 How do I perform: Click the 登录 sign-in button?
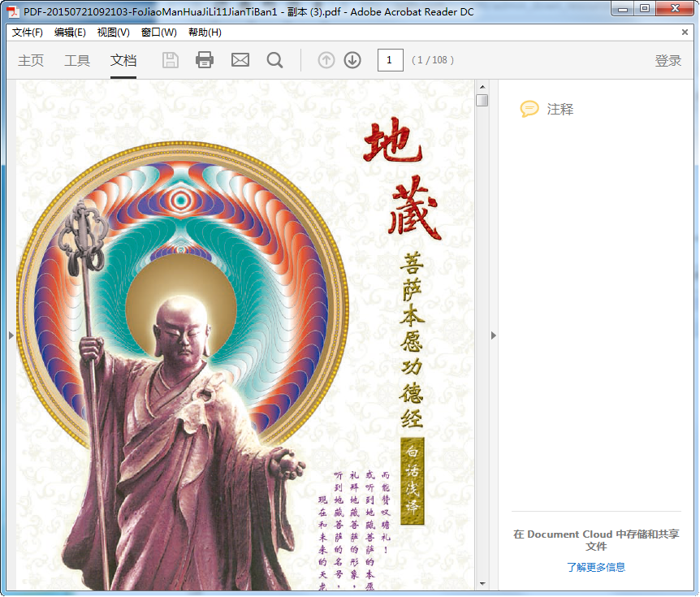click(x=668, y=60)
